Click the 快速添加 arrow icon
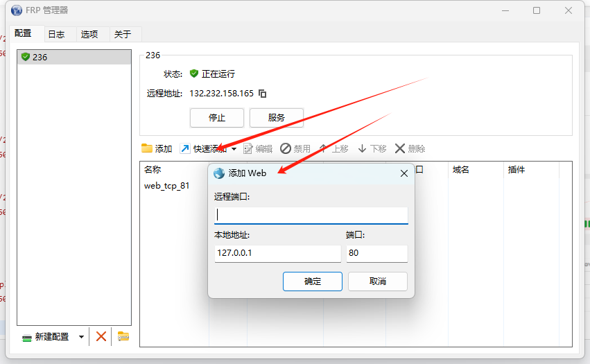Image resolution: width=590 pixels, height=364 pixels. pyautogui.click(x=185, y=148)
